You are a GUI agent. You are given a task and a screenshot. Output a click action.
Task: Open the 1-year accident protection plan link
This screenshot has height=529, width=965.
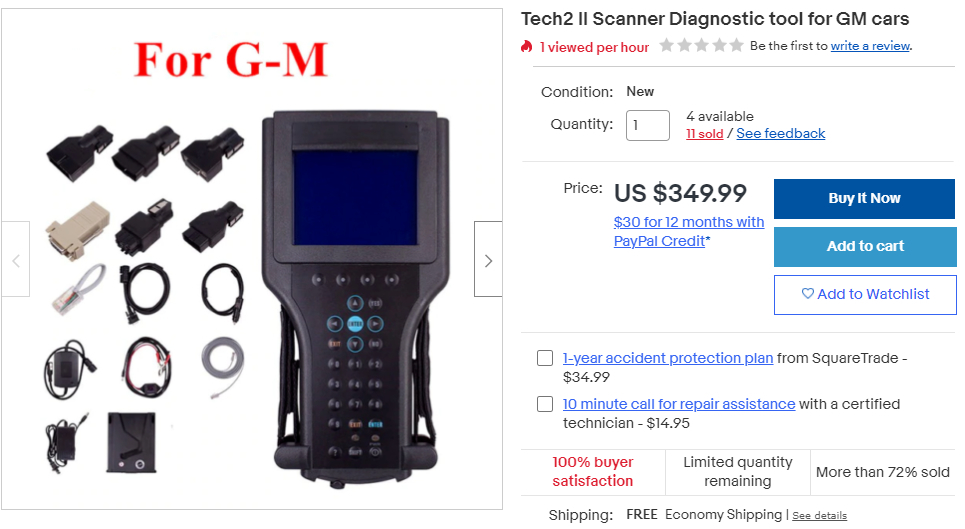[668, 358]
